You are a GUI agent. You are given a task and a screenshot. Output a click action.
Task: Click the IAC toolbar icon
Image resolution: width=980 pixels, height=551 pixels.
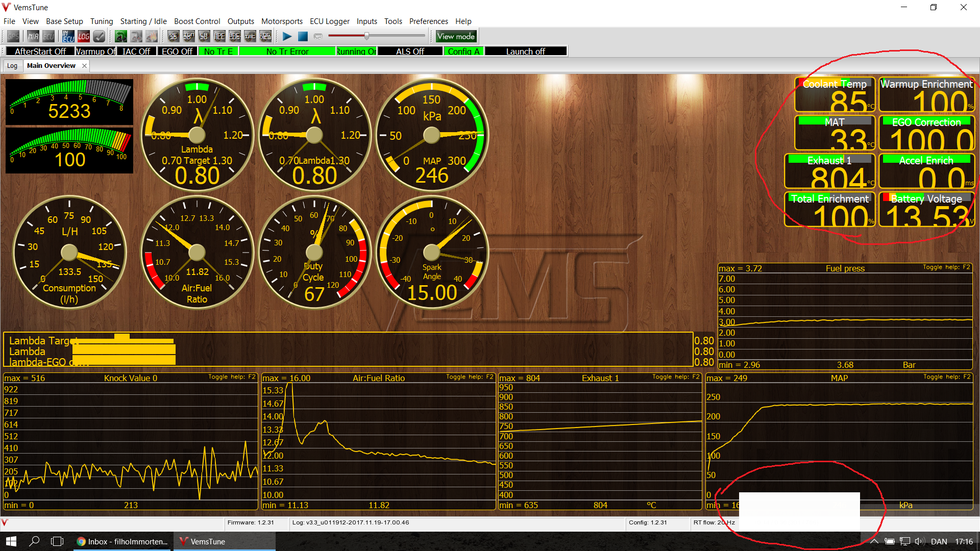point(250,36)
